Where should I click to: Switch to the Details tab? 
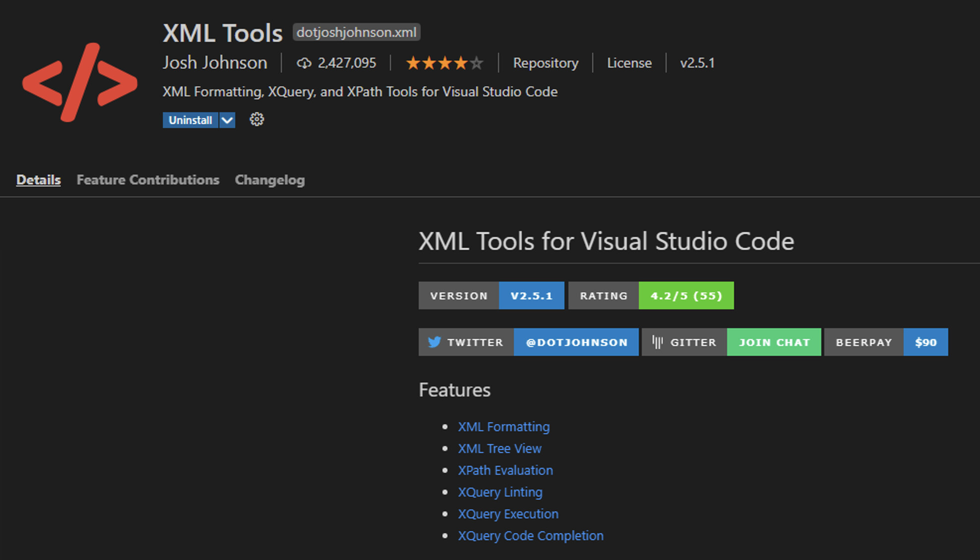39,180
